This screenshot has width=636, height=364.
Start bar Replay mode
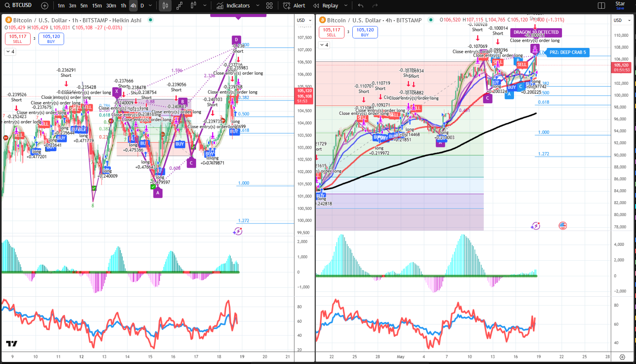coord(326,6)
